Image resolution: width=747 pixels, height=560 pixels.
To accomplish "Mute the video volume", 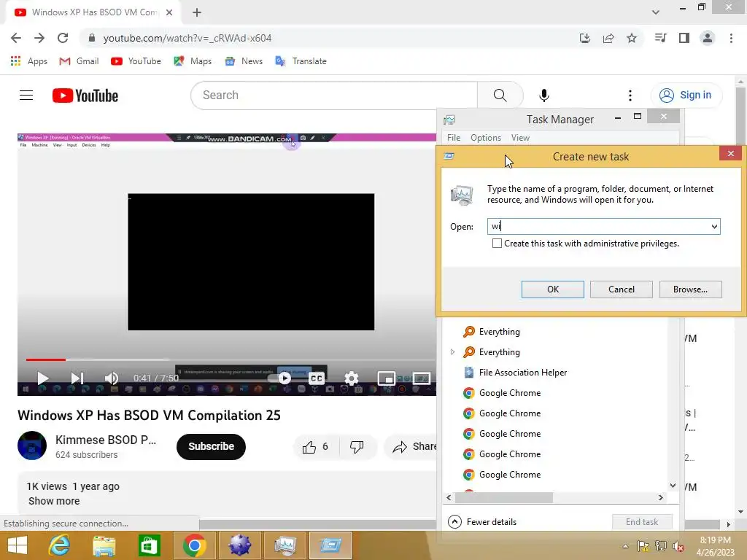I will (x=112, y=378).
